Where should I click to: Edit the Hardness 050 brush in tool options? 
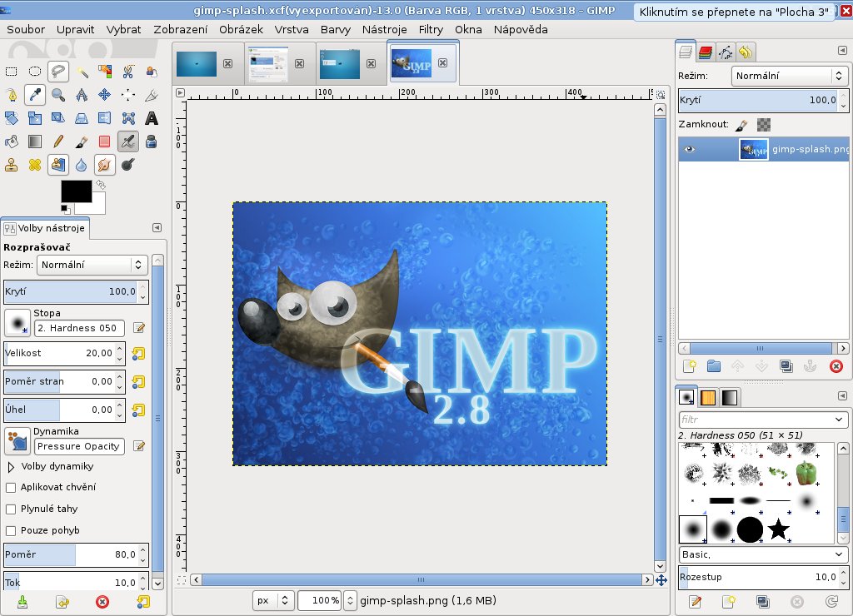(139, 328)
